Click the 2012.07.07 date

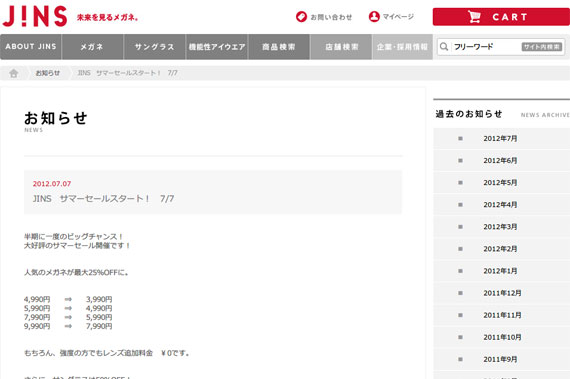(x=52, y=184)
